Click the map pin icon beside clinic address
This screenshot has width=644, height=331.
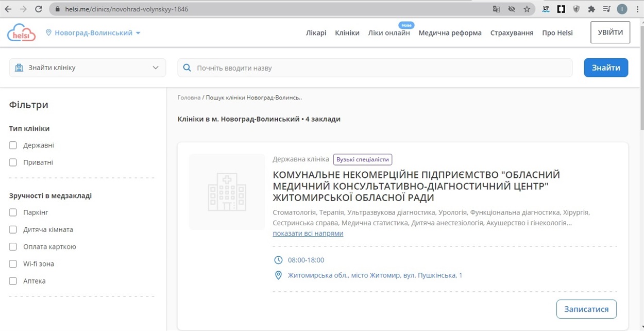(278, 275)
